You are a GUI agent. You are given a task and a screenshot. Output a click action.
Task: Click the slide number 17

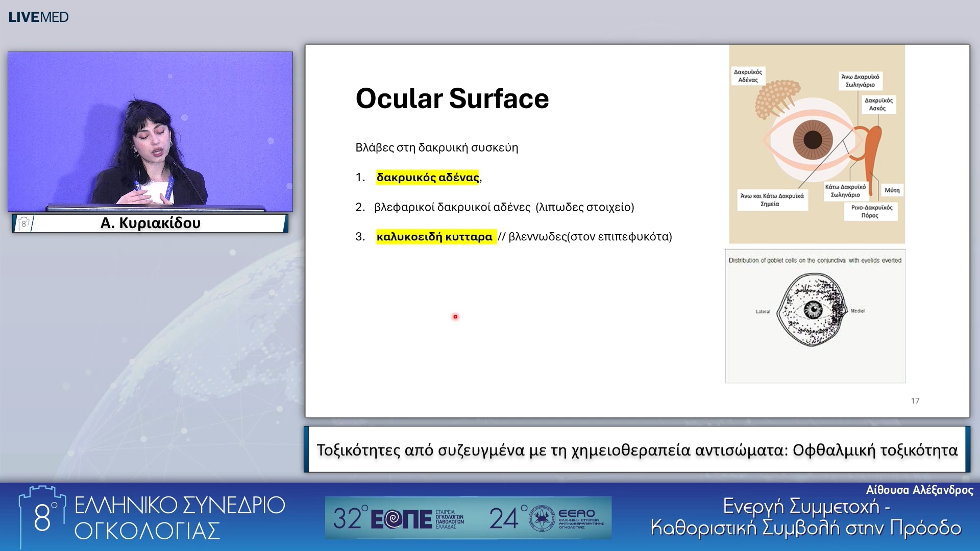(x=915, y=401)
